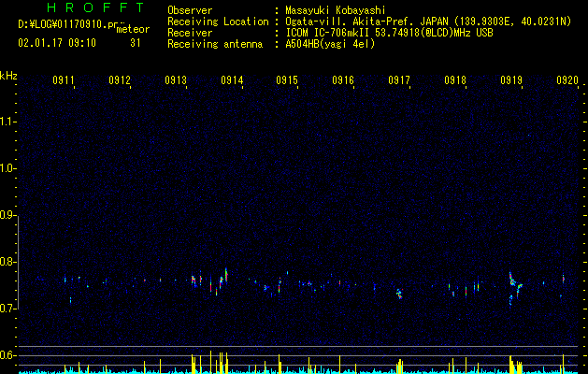
Task: Click the 'meteor' label
Action: point(133,29)
